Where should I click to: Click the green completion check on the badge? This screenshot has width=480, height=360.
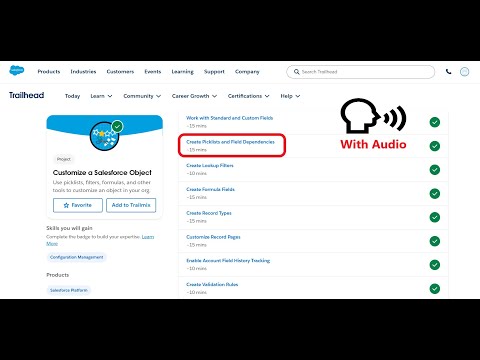[x=117, y=127]
